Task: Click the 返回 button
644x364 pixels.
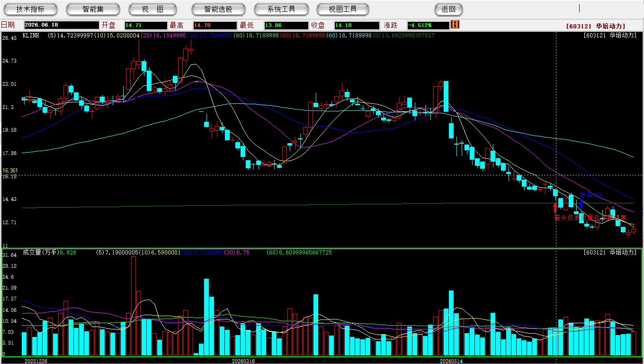Action: (x=448, y=9)
